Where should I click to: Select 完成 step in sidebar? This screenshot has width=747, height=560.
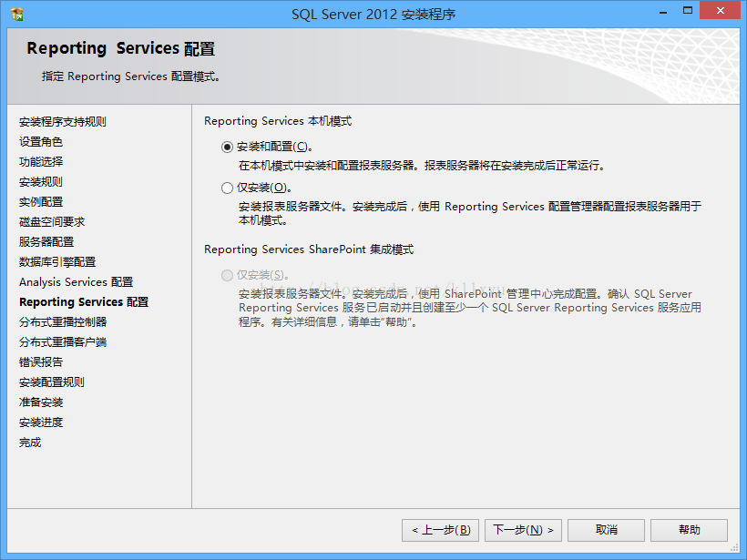tap(30, 443)
